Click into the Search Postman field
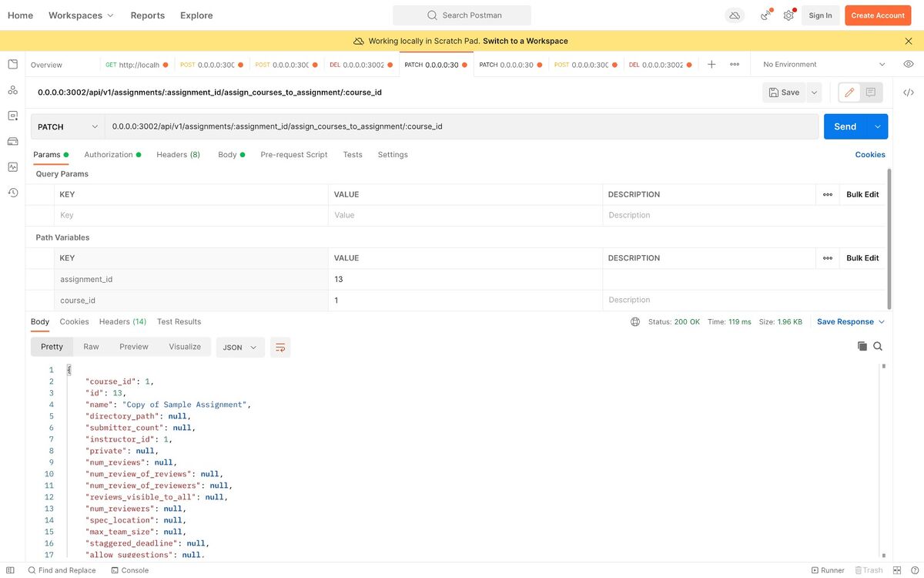924x578 pixels. coord(462,15)
